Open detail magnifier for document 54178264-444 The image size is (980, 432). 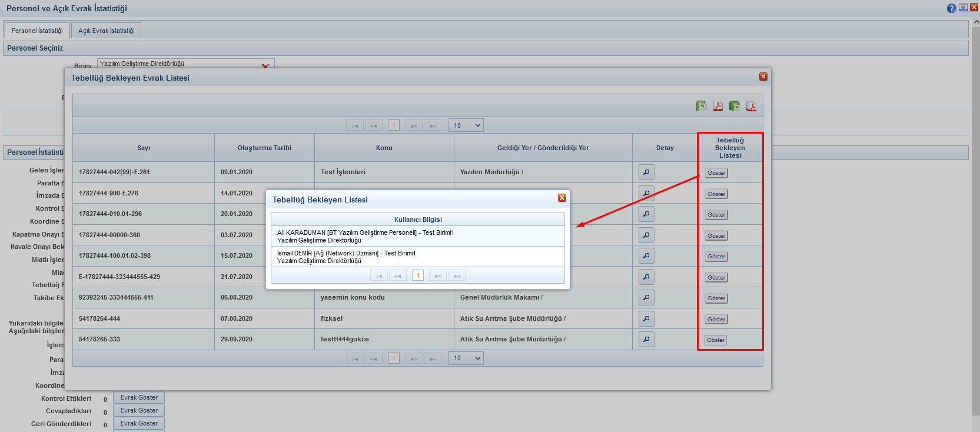point(646,319)
